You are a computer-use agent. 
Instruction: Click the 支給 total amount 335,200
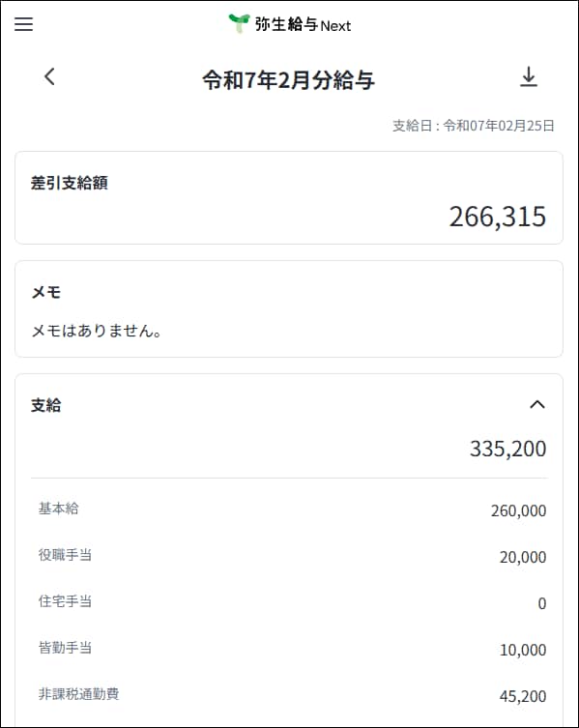[508, 449]
